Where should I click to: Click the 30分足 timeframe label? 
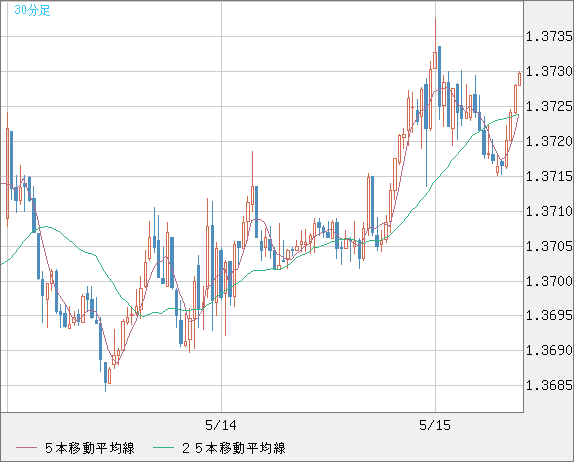32,10
